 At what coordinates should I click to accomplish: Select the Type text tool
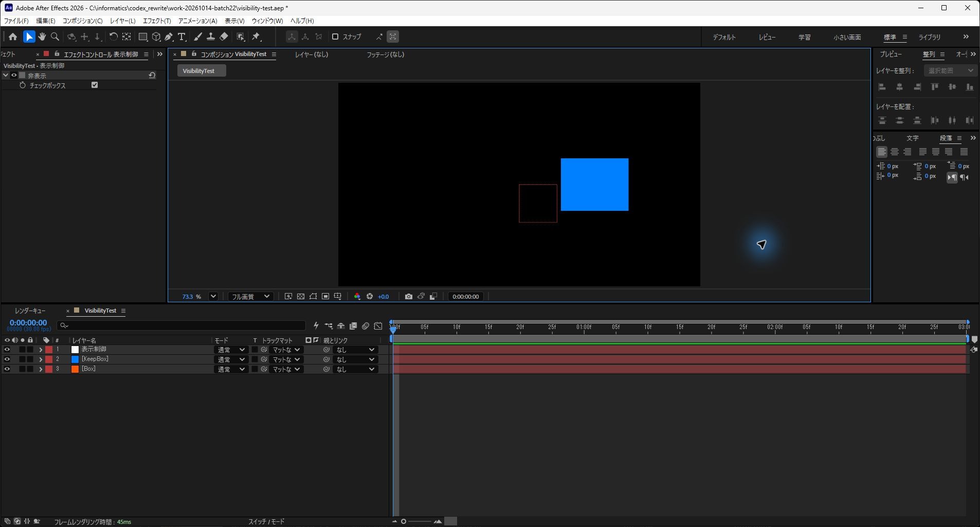182,37
